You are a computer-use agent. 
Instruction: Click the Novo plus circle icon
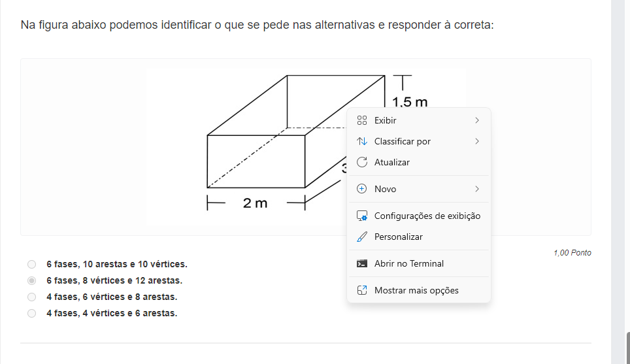(362, 189)
